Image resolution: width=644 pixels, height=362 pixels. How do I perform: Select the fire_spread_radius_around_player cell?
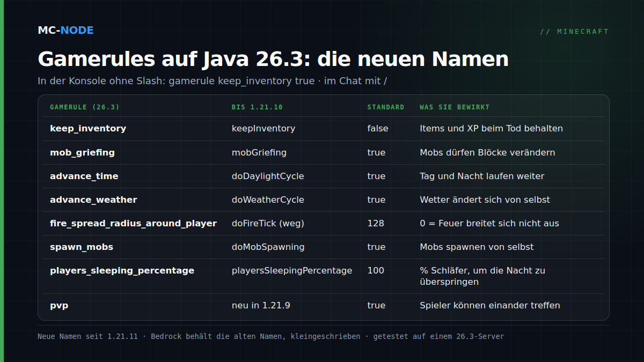[x=133, y=223]
